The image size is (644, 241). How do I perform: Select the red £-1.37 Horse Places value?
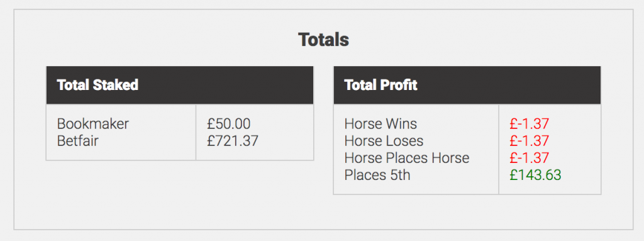[x=530, y=158]
